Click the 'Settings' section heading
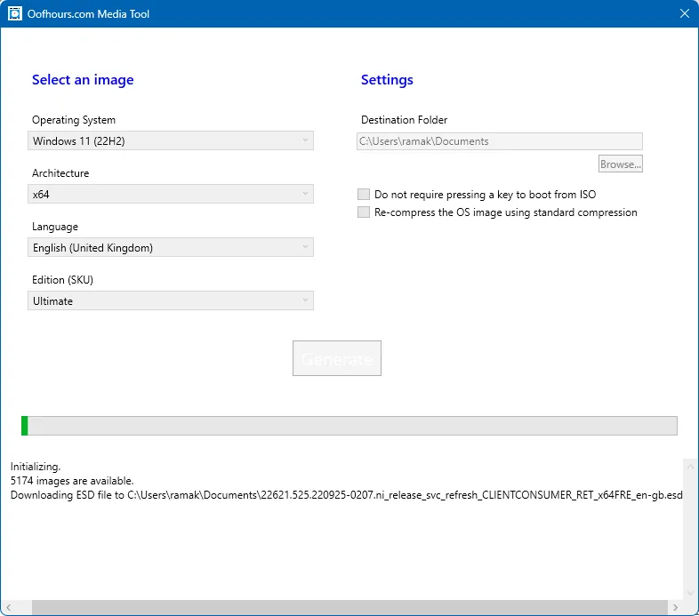This screenshot has height=616, width=699. 387,80
